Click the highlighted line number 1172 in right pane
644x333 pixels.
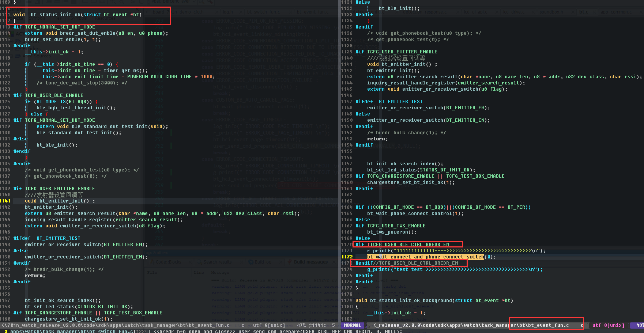click(347, 257)
